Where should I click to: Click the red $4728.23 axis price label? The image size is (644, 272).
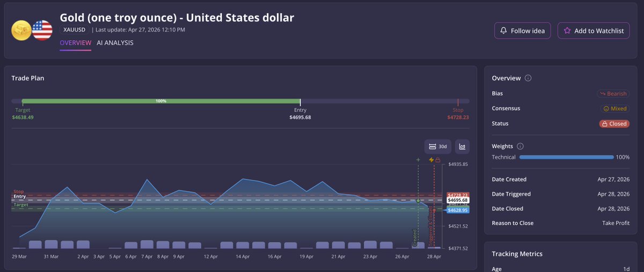pos(458,195)
